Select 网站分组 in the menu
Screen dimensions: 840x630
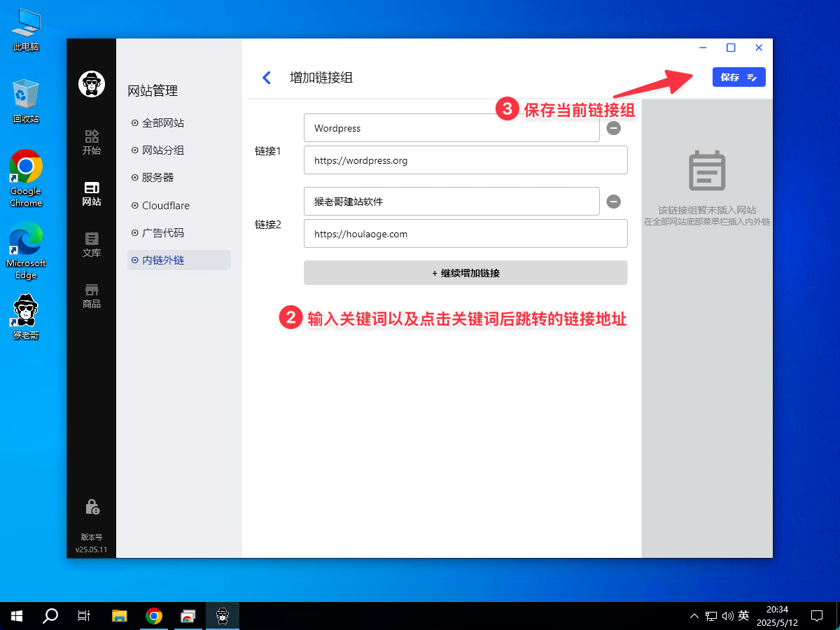179,150
